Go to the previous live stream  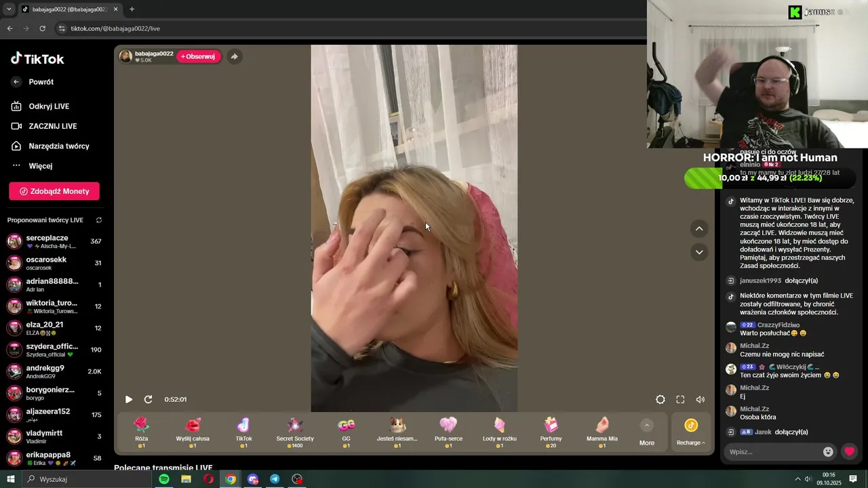699,228
